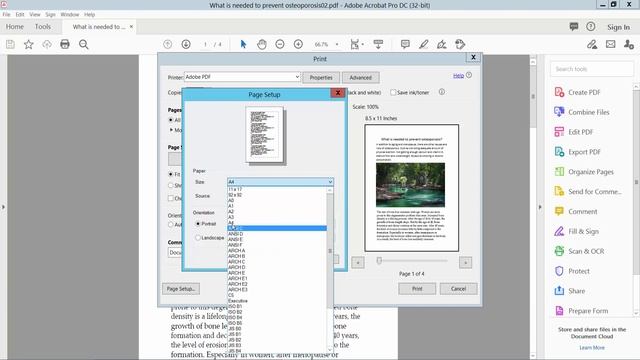640x360 pixels.
Task: Choose Executive in paper size list
Action: [277, 301]
